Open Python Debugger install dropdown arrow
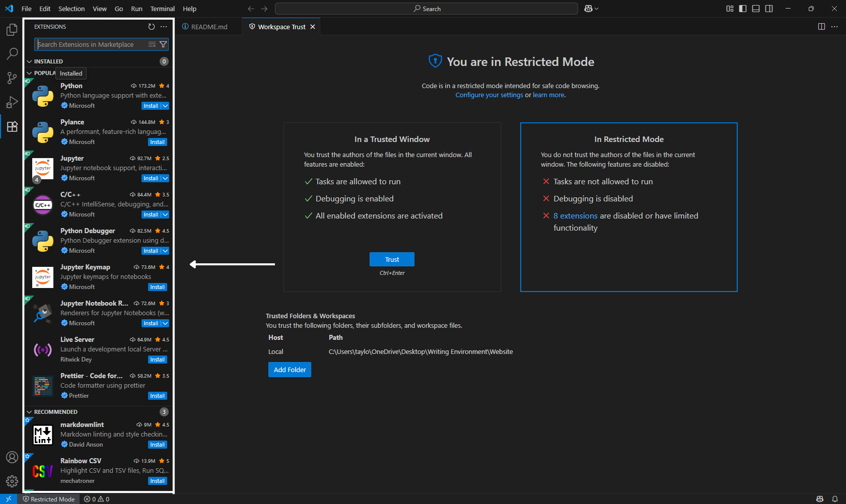Viewport: 846px width, 504px height. [x=165, y=251]
